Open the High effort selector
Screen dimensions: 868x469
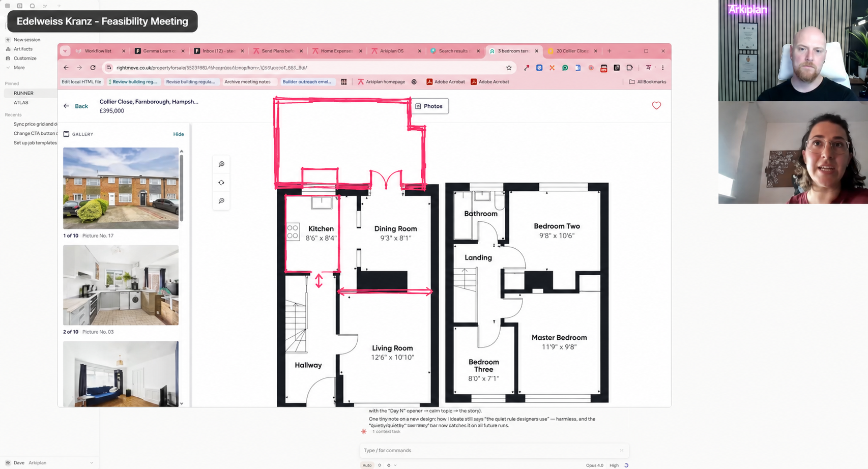614,465
